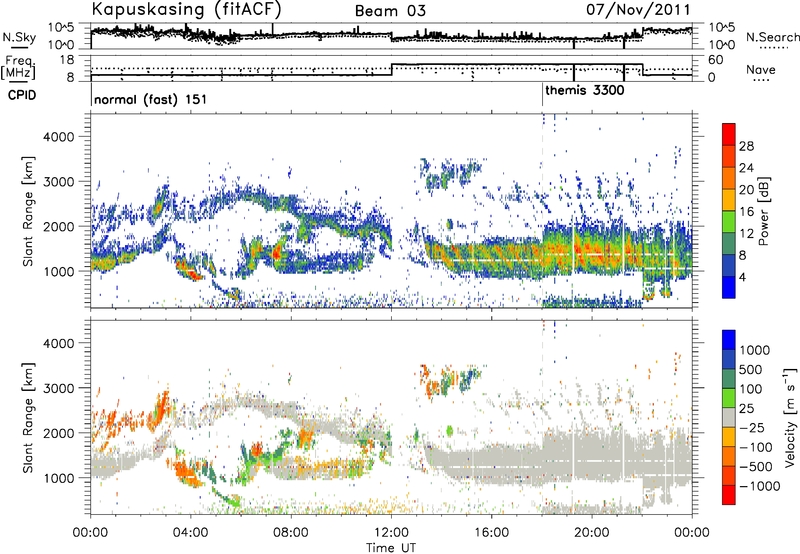The height and width of the screenshot is (554, 800).
Task: Click the yellow segment near 16 dB
Action: 729,199
